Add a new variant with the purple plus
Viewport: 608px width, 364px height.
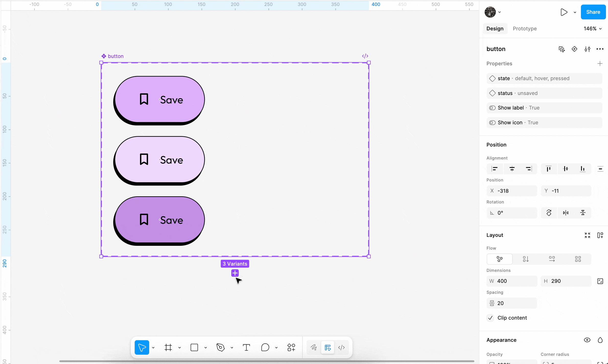(235, 273)
